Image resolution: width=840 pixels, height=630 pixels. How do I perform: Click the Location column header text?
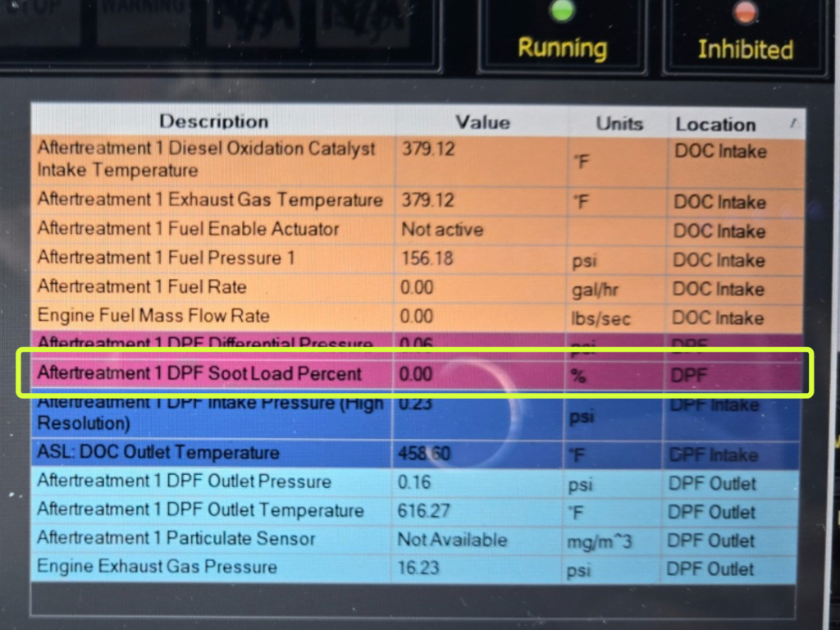tap(715, 125)
